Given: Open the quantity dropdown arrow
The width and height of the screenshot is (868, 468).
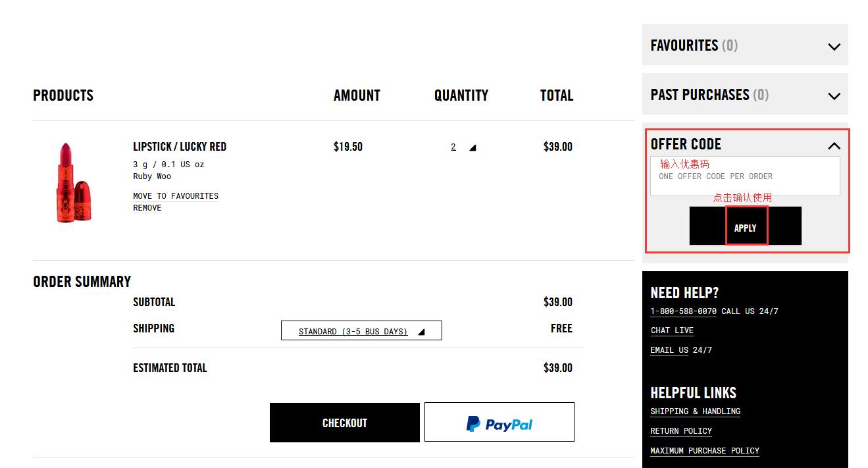Looking at the screenshot, I should (x=472, y=147).
